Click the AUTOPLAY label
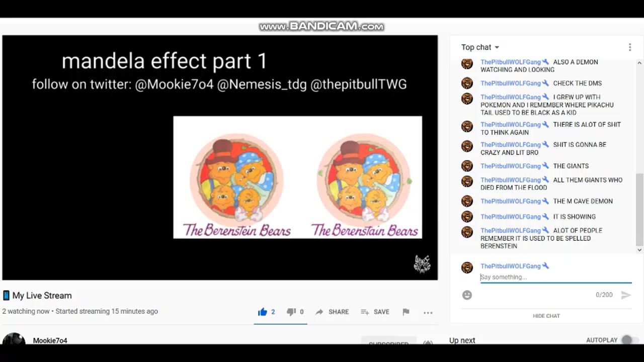The image size is (644, 362). tap(602, 340)
